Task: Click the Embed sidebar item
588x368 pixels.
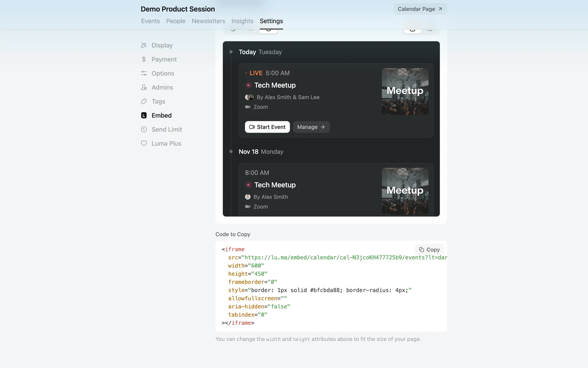Action: tap(161, 116)
